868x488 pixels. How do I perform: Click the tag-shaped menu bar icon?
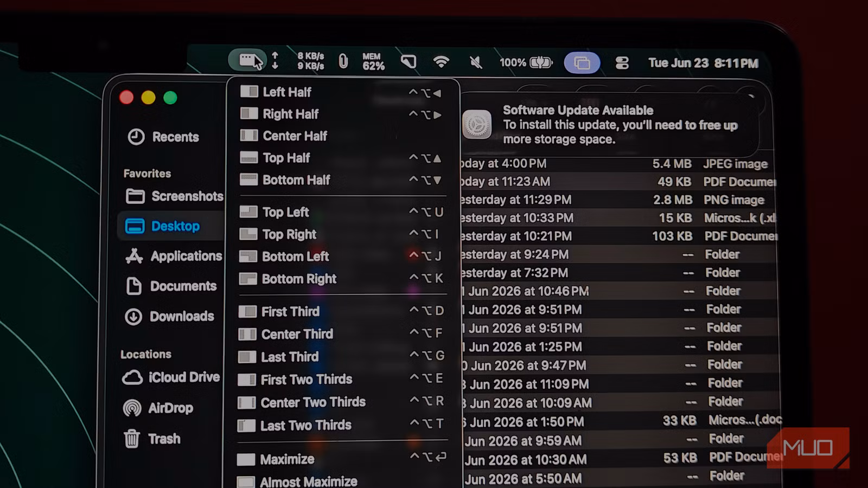409,62
